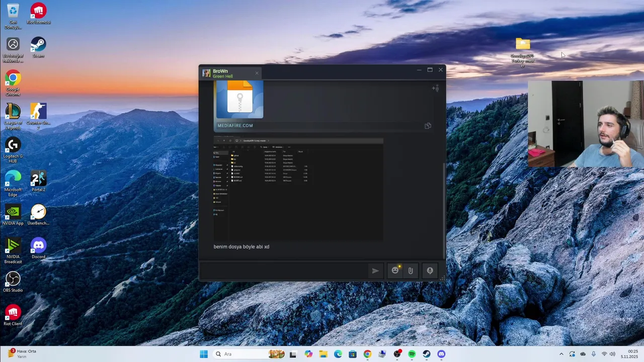644x362 pixels.
Task: Select the Discord desktop shortcut
Action: coord(38,249)
